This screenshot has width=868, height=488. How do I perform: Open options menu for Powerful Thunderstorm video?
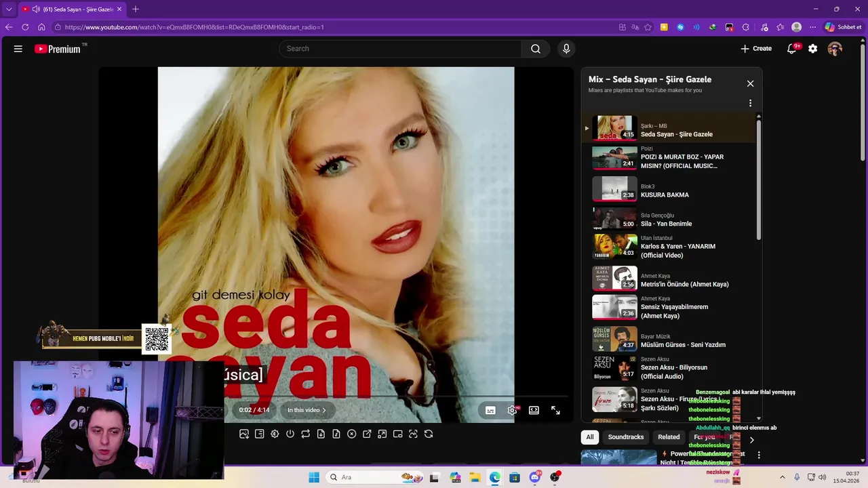coord(759,455)
